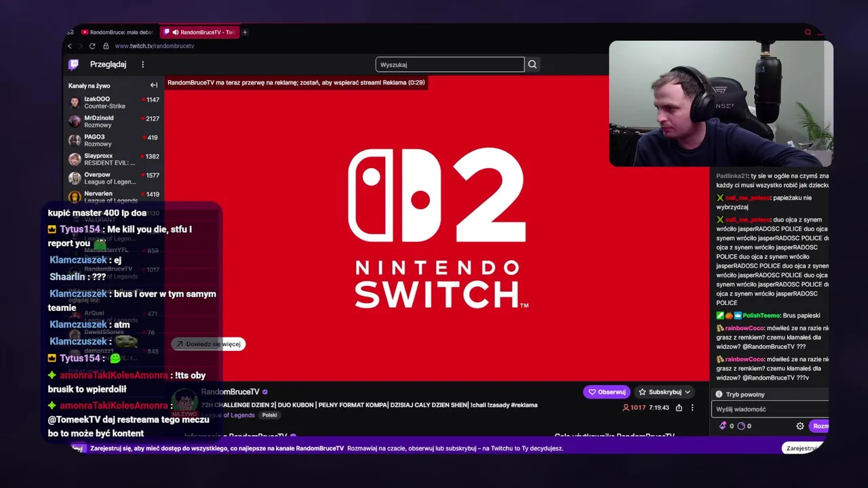Viewport: 868px width, 488px height.
Task: Click Slayproxx channel avatar
Action: point(75,159)
